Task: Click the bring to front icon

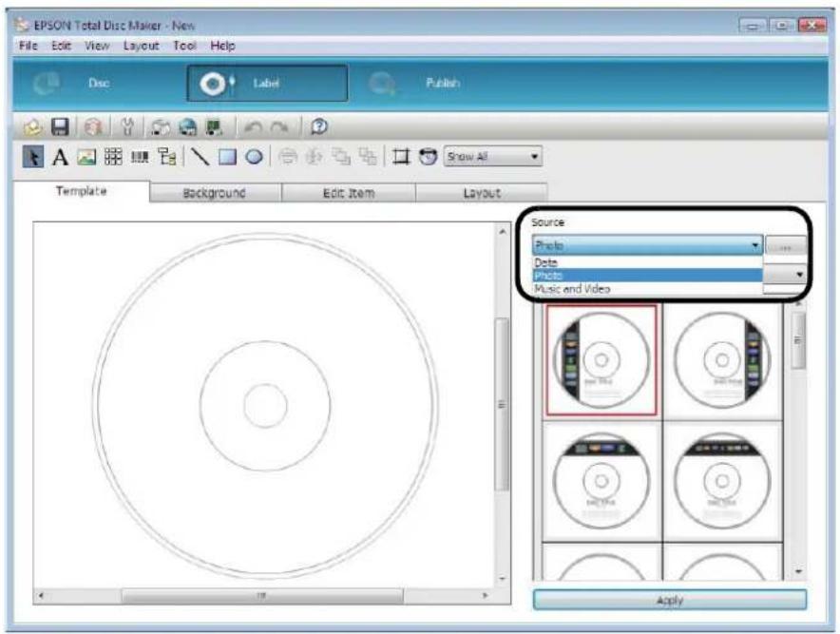Action: click(341, 157)
